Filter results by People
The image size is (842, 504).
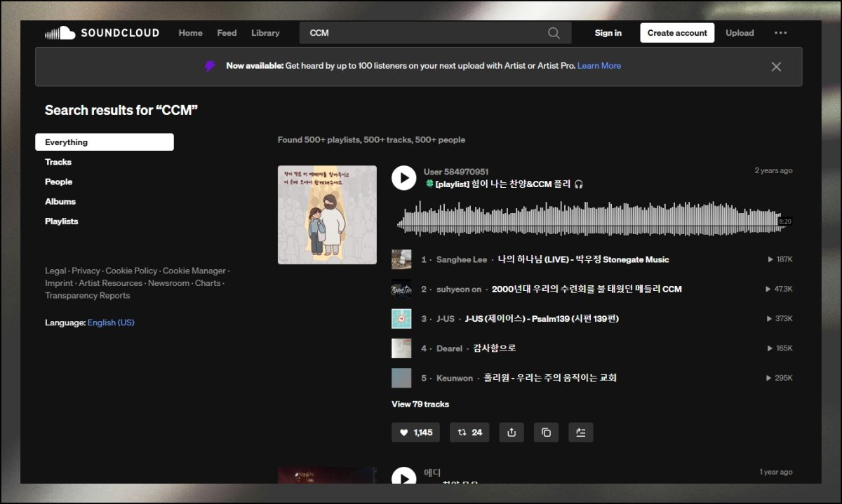(x=59, y=182)
